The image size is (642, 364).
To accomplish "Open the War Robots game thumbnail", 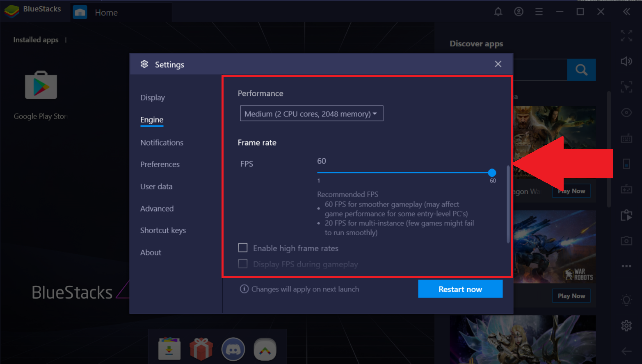I will (554, 246).
